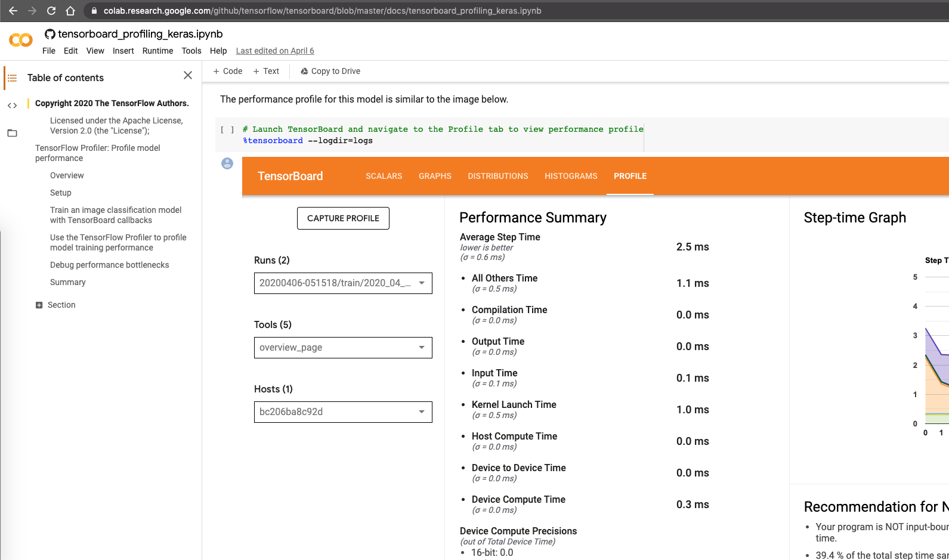
Task: Click the Input Time entry
Action: (494, 373)
